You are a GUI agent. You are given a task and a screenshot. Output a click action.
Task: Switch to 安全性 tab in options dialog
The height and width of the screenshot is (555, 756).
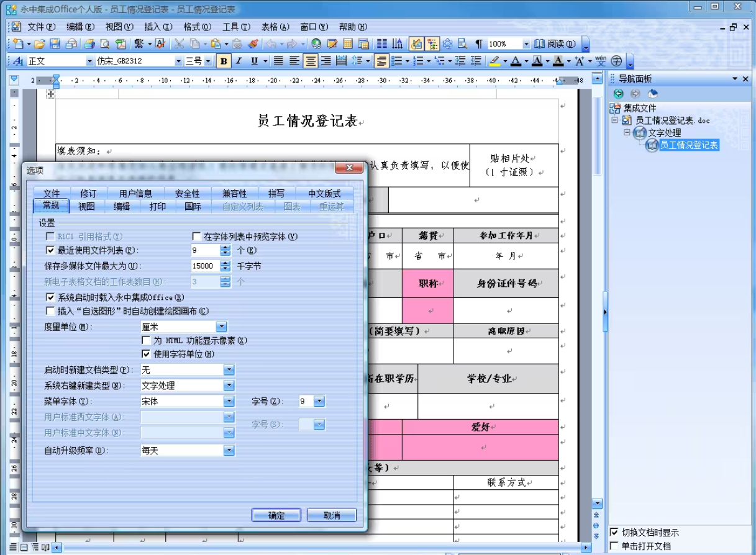coord(187,194)
